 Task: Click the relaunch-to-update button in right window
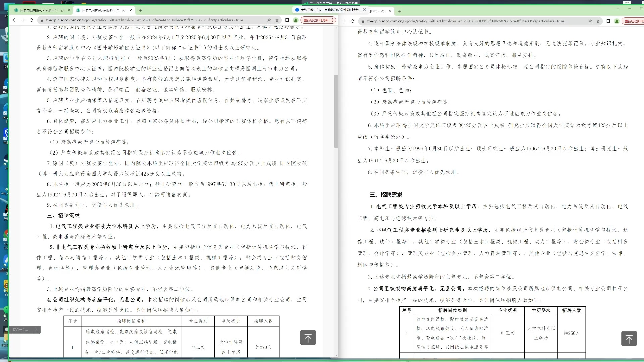click(633, 21)
